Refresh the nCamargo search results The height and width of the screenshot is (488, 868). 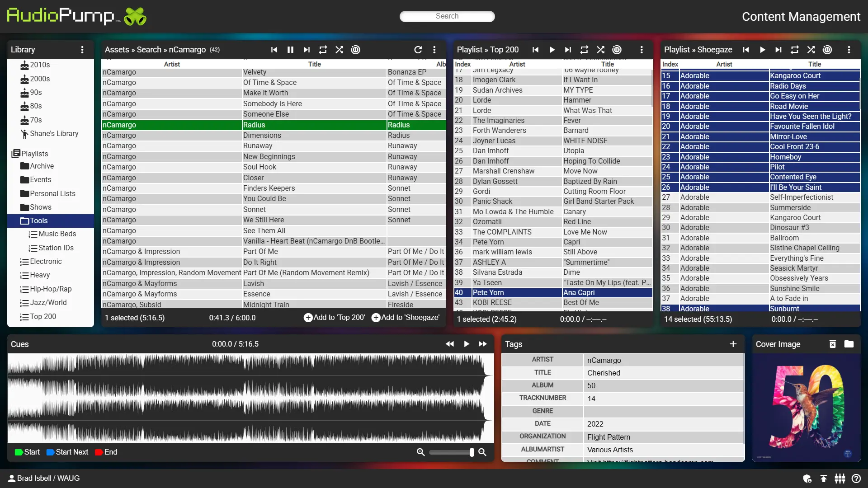[418, 50]
